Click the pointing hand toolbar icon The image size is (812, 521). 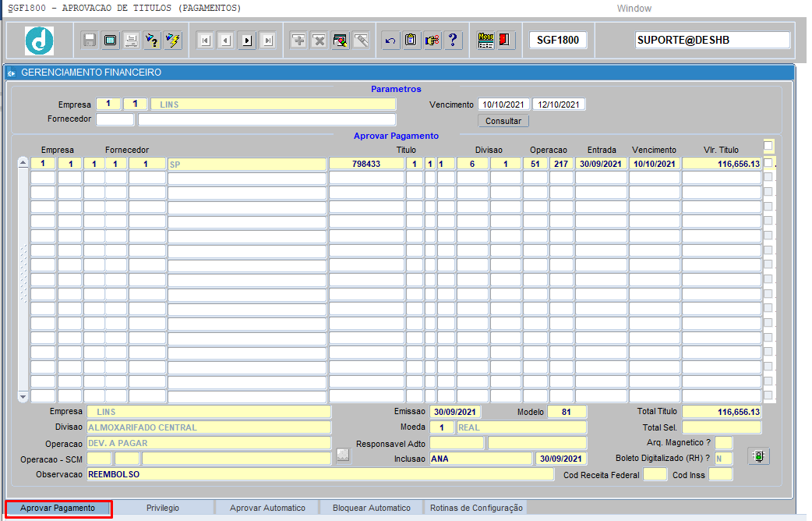[432, 41]
